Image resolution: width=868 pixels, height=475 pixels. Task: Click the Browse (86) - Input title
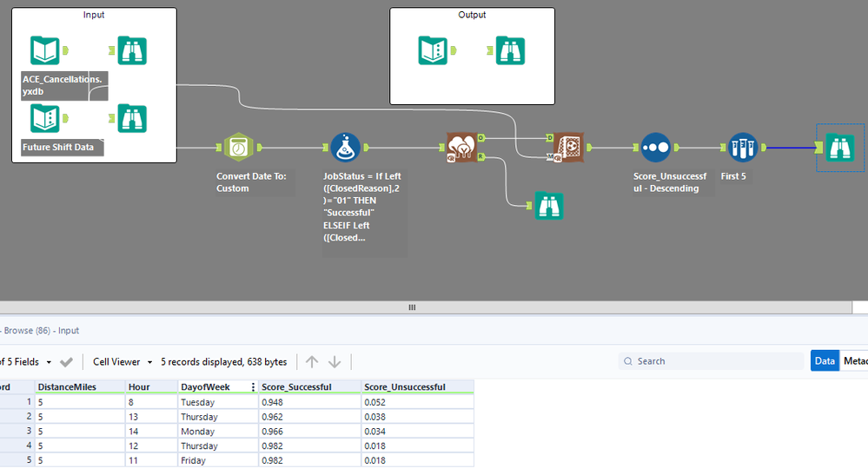click(40, 330)
